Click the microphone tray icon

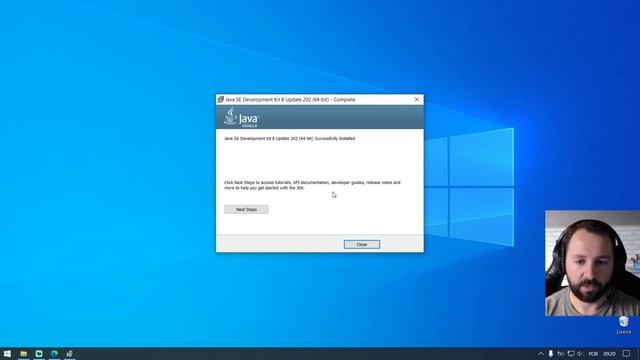(x=551, y=354)
